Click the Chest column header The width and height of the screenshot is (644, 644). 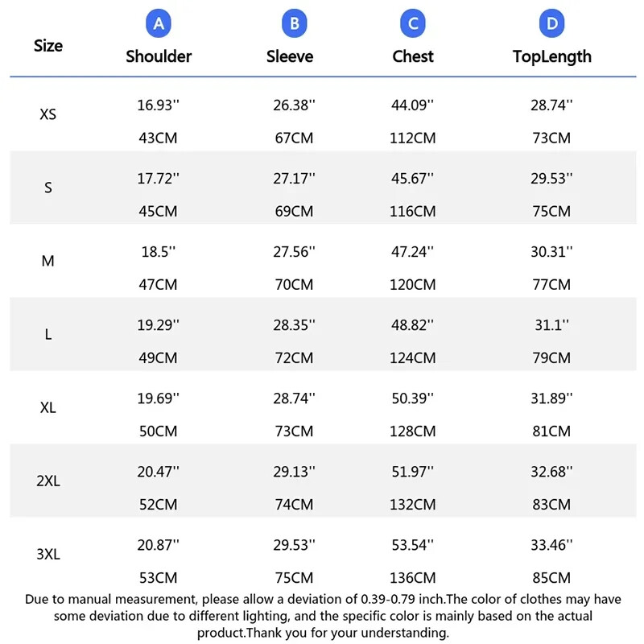tap(413, 56)
